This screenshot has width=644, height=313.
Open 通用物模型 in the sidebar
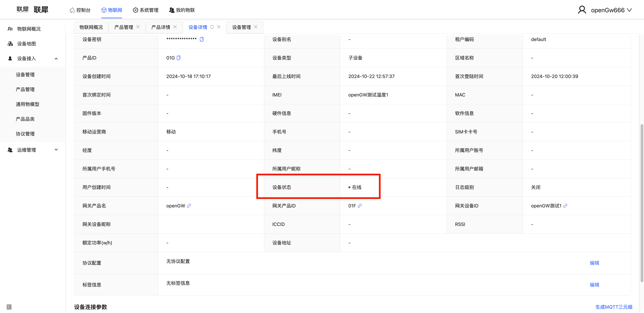coord(27,104)
